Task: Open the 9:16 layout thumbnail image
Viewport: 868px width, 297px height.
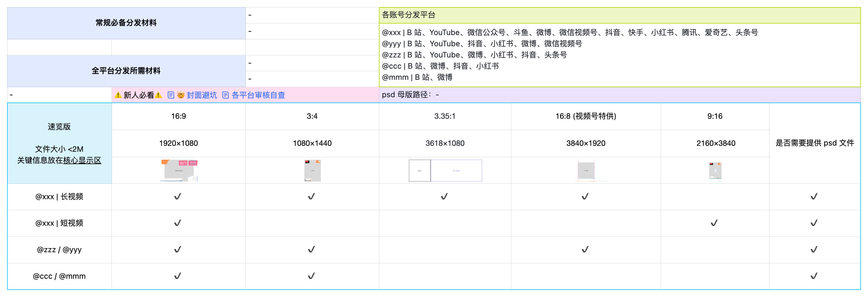Action: (x=715, y=171)
